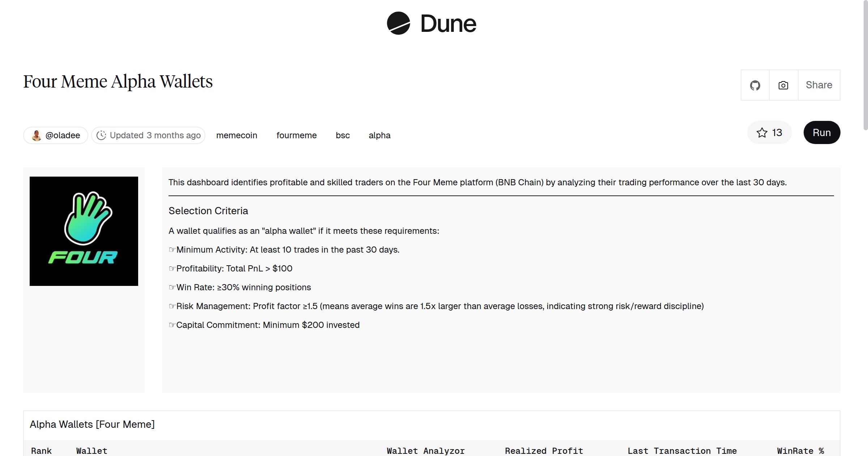The width and height of the screenshot is (868, 456).
Task: Sort by the WinRate % column header
Action: coord(800,451)
